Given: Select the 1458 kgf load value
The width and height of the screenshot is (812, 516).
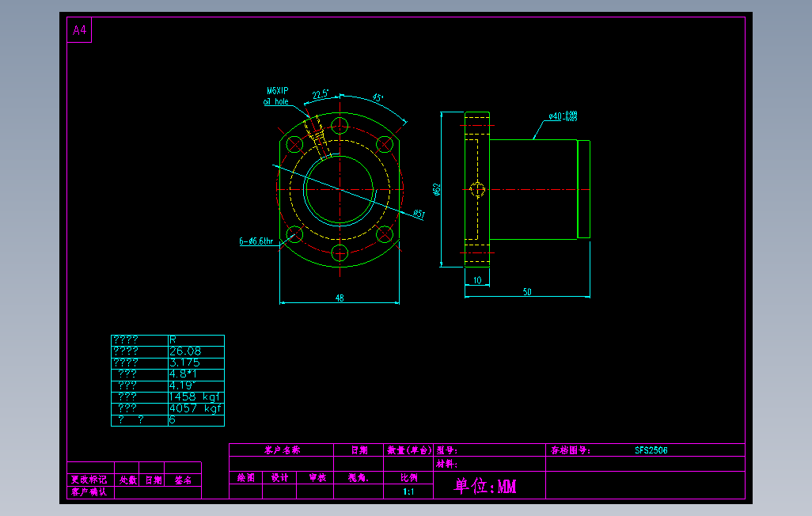Looking at the screenshot, I should click(x=195, y=396).
